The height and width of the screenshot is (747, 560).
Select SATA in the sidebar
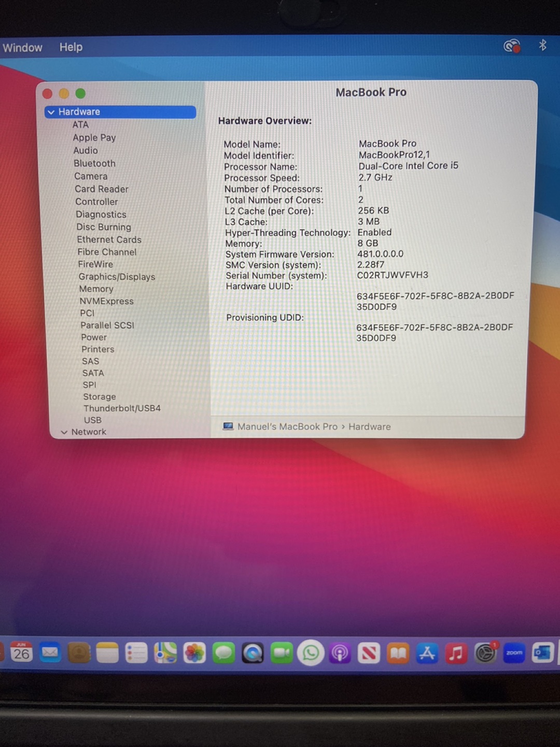point(93,373)
